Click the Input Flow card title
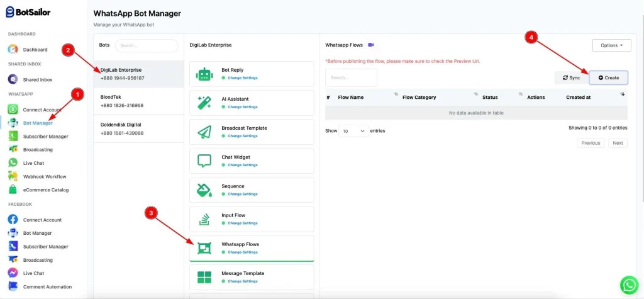The image size is (644, 299). 233,215
